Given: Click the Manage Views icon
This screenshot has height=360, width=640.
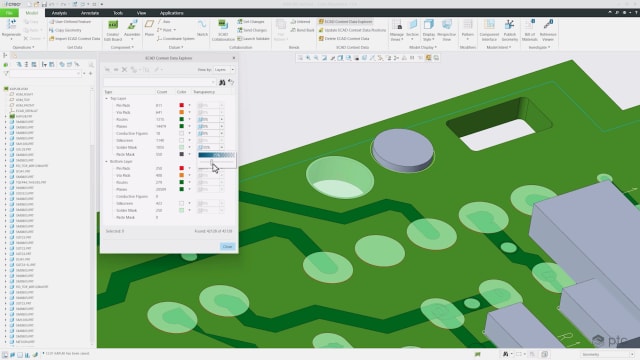Looking at the screenshot, I should pyautogui.click(x=397, y=24).
